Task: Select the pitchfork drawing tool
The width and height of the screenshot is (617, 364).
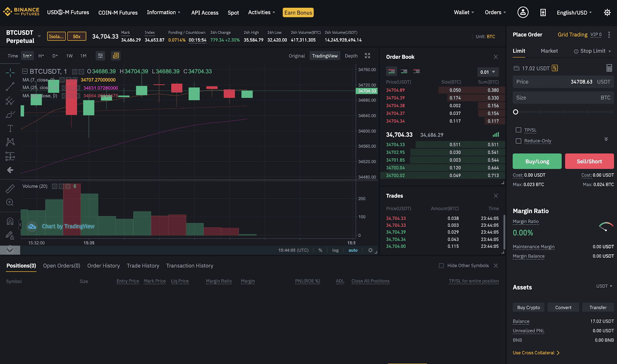Action: point(10,101)
